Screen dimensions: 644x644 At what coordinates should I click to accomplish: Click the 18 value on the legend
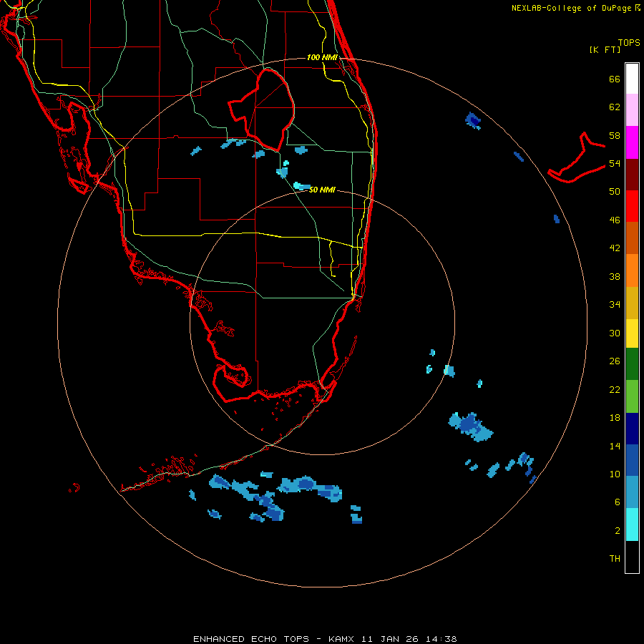[x=615, y=418]
